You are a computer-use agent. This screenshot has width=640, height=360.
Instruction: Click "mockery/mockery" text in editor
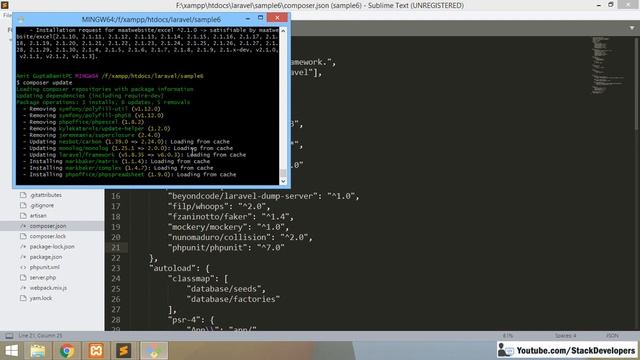click(x=208, y=227)
